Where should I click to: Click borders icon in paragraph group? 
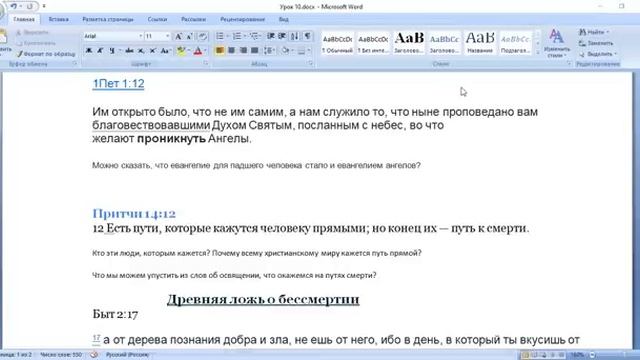coord(301,51)
